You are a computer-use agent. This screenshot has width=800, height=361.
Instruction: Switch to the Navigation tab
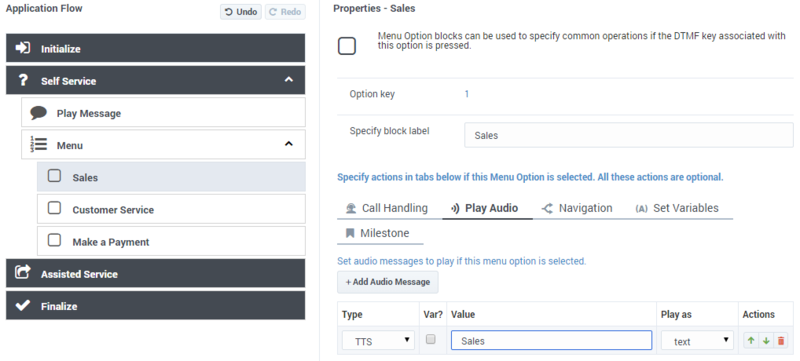[x=577, y=208]
